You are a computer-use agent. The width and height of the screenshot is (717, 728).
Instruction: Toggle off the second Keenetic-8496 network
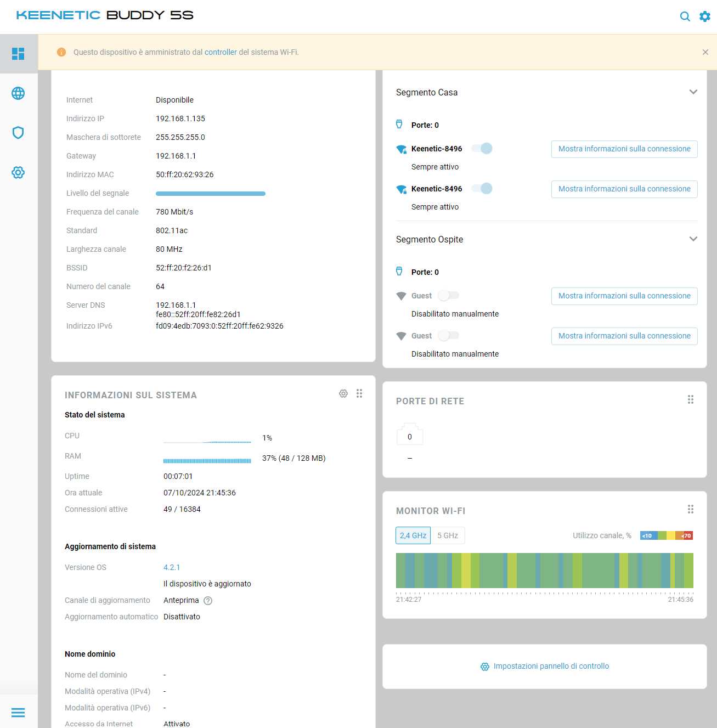(x=482, y=189)
